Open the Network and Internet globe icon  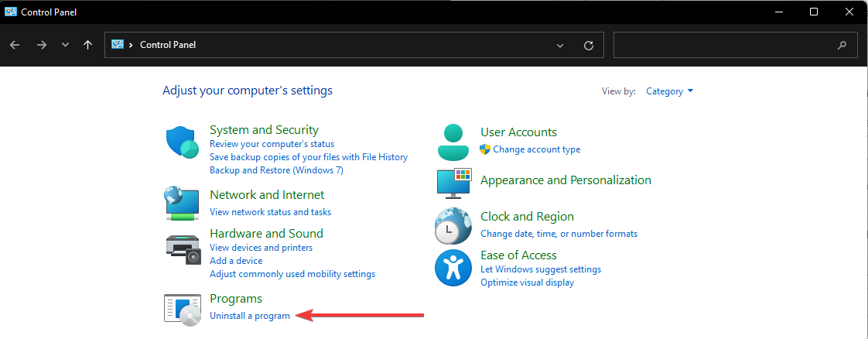pyautogui.click(x=182, y=204)
